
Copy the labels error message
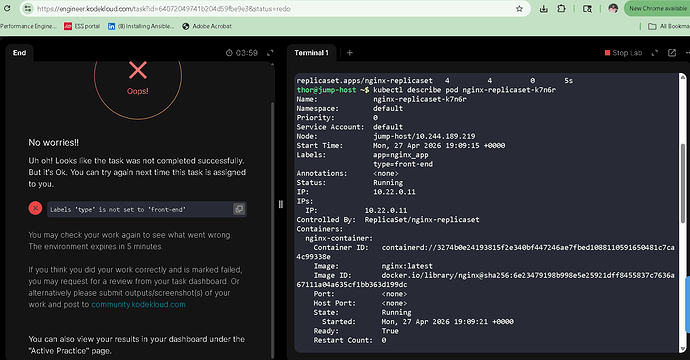pyautogui.click(x=239, y=209)
